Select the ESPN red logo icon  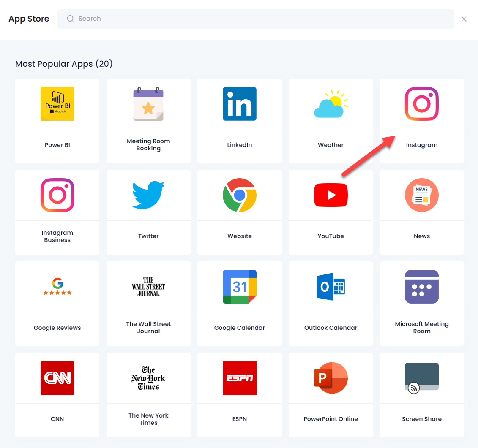coord(240,378)
